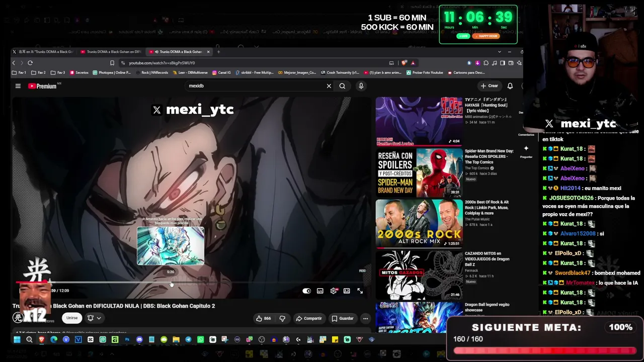Open the Mitos Cazados video thumbnail
Viewport: 644px width, 362px height.
tap(419, 275)
